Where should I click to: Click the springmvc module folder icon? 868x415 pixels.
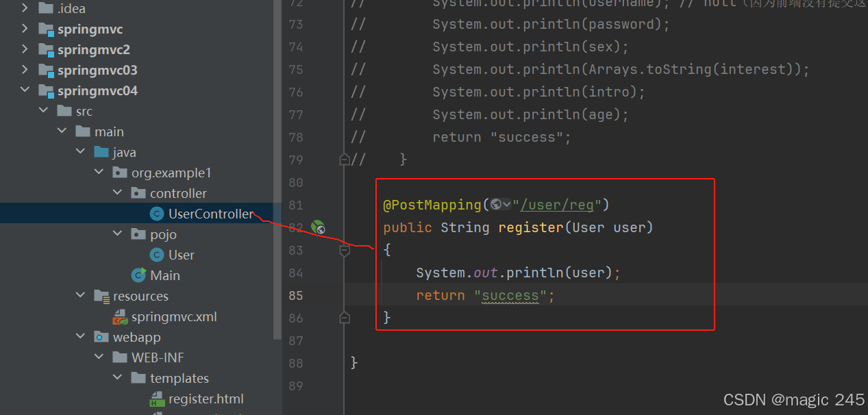(46, 29)
